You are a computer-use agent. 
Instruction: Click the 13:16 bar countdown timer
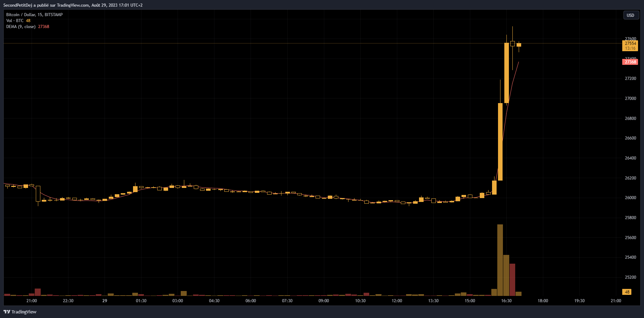[x=631, y=48]
